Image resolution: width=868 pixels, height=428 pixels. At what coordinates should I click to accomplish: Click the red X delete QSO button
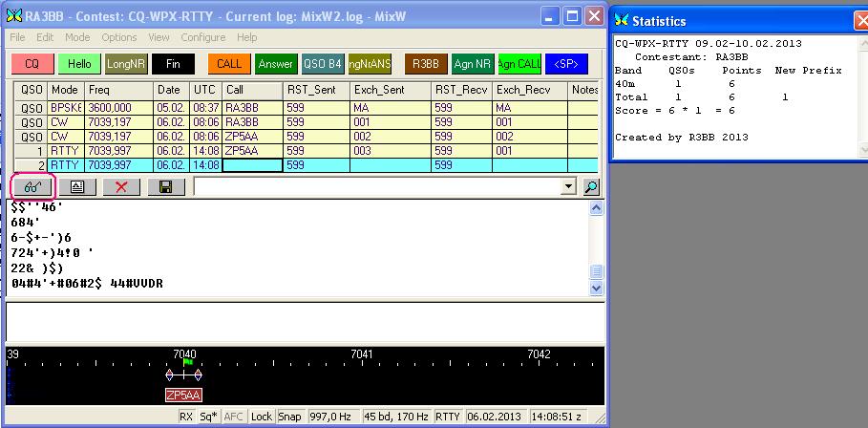tap(121, 186)
